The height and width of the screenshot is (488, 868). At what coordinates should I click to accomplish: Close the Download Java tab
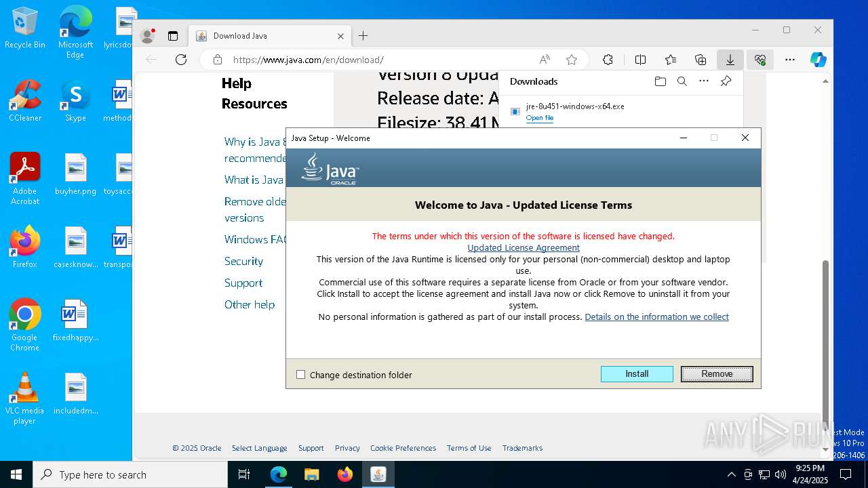340,36
